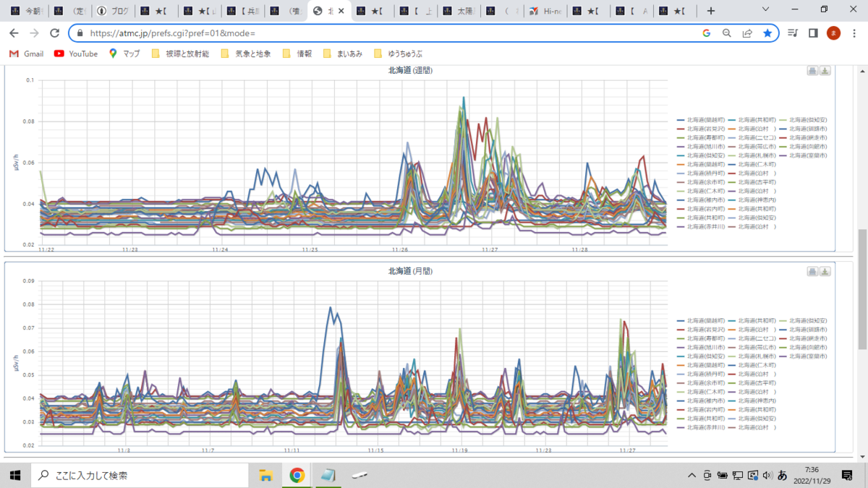The width and height of the screenshot is (868, 488).
Task: Open the media control playlist icon
Action: point(793,33)
